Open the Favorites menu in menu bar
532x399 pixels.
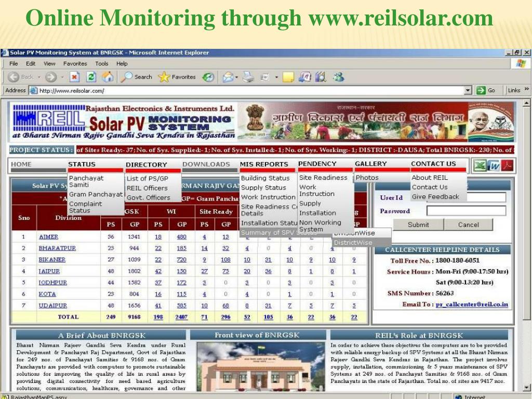[x=75, y=63]
